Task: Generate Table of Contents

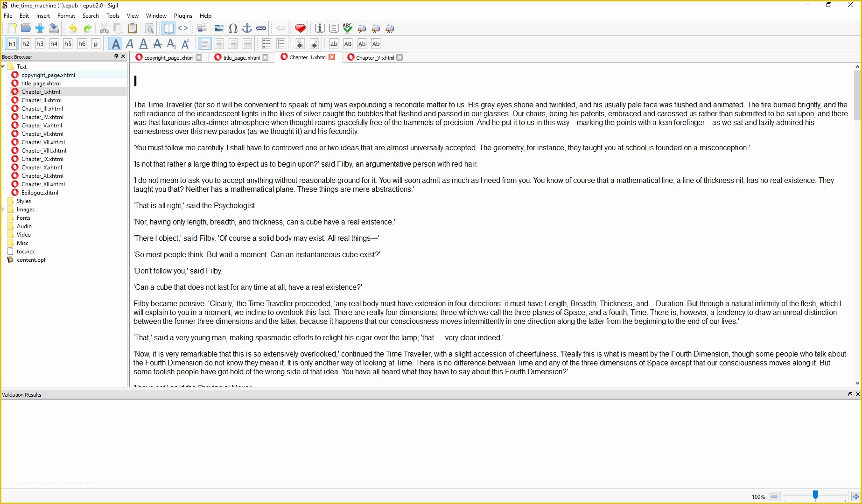Action: click(x=334, y=28)
